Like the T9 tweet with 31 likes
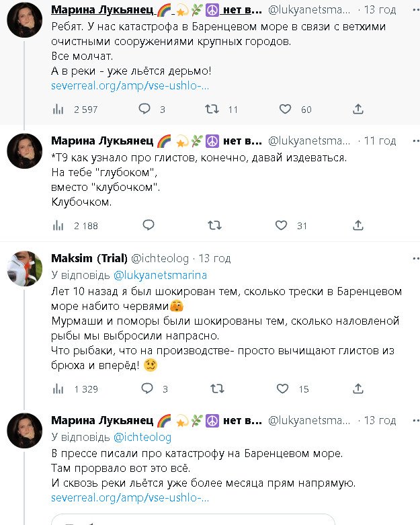Image resolution: width=420 pixels, height=525 pixels. 282,225
